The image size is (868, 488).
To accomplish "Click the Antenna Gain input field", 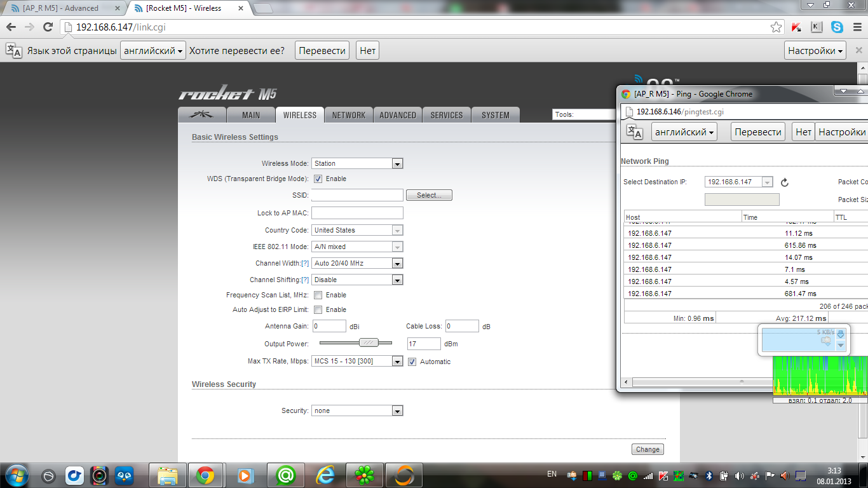I will point(329,326).
